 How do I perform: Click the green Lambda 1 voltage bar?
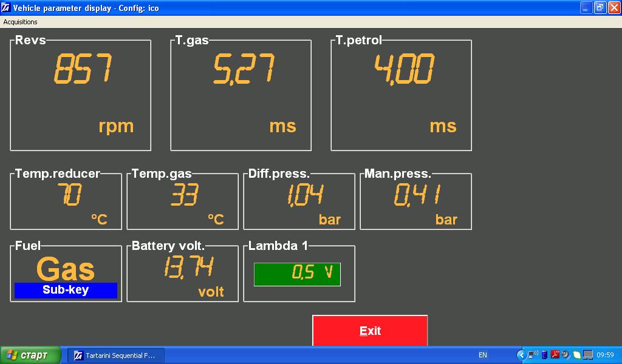tap(297, 274)
